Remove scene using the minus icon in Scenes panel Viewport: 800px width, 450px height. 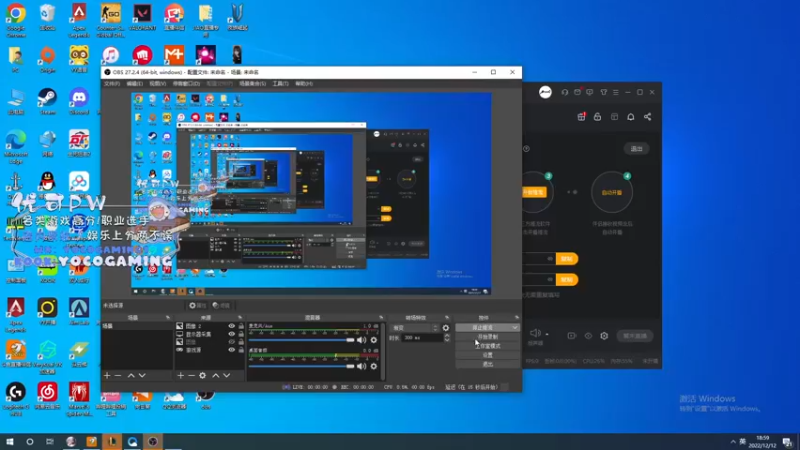tap(118, 376)
